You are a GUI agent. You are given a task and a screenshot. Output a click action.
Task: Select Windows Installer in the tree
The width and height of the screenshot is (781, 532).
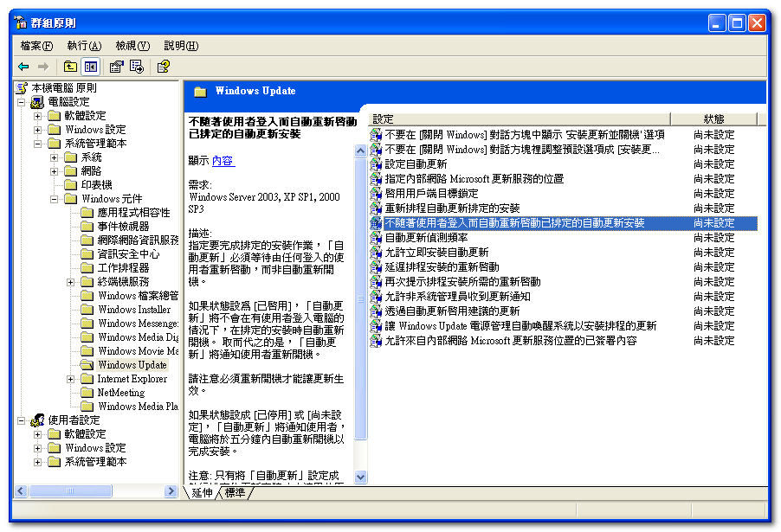click(134, 310)
